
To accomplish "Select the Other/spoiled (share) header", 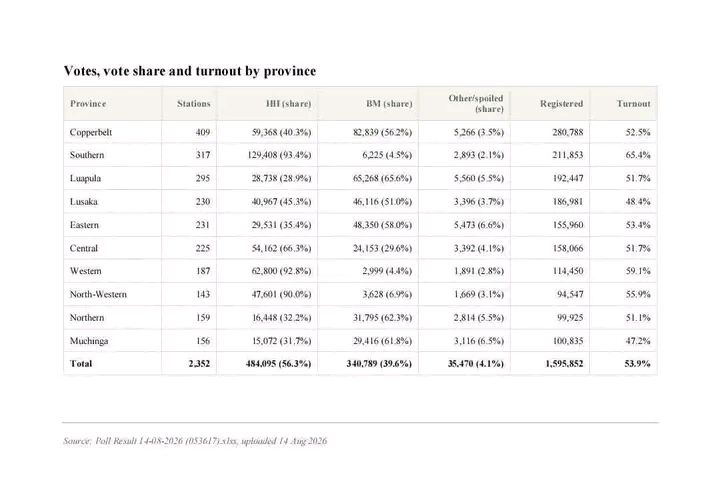I will click(476, 104).
